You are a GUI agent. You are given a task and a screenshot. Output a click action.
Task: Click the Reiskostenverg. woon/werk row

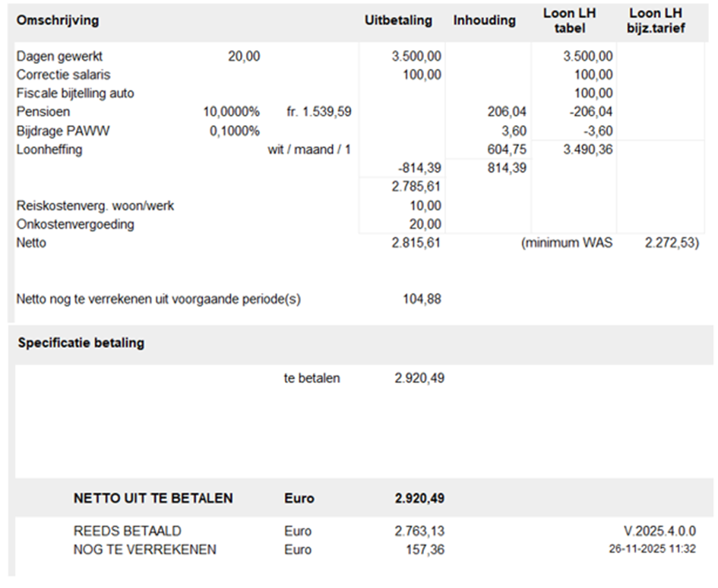click(x=229, y=206)
